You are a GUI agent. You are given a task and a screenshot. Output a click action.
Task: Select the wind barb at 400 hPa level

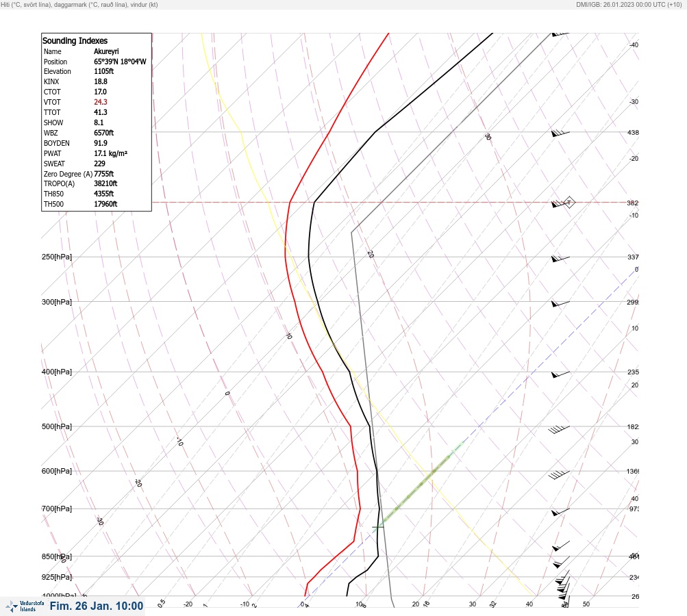[560, 374]
